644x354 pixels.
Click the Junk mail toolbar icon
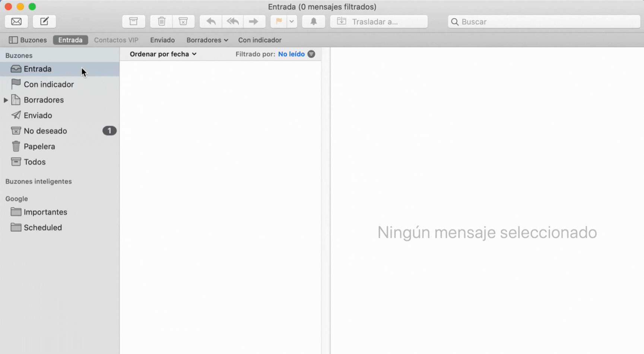(x=183, y=22)
